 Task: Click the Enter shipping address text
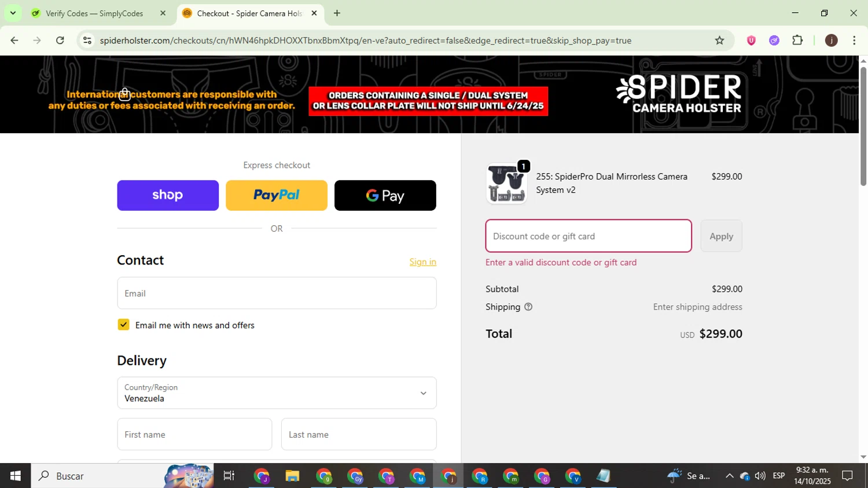point(697,307)
